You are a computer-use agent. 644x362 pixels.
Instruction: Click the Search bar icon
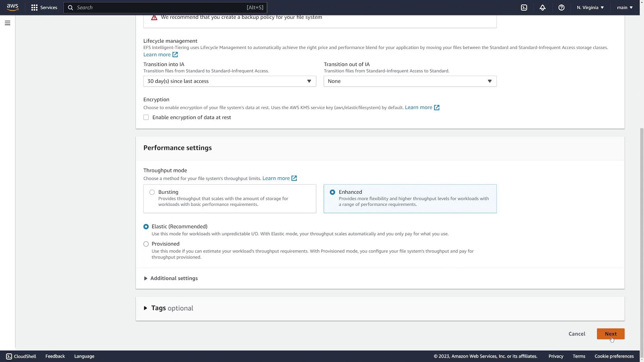point(70,7)
